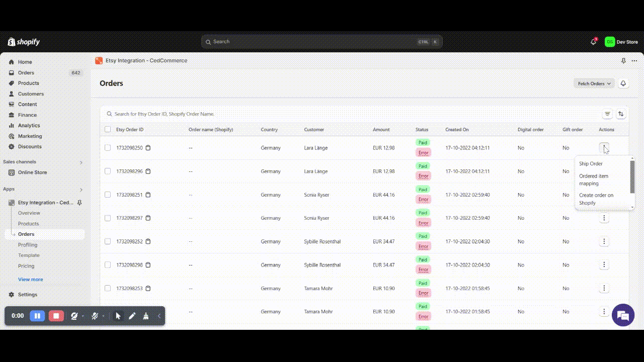Select the checkbox for order 1732098297
This screenshot has width=644, height=362.
(108, 218)
